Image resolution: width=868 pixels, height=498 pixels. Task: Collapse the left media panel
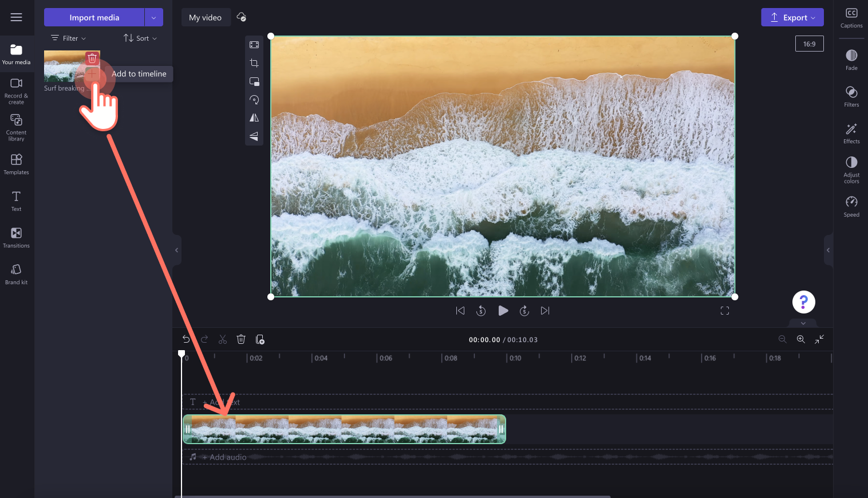(176, 250)
